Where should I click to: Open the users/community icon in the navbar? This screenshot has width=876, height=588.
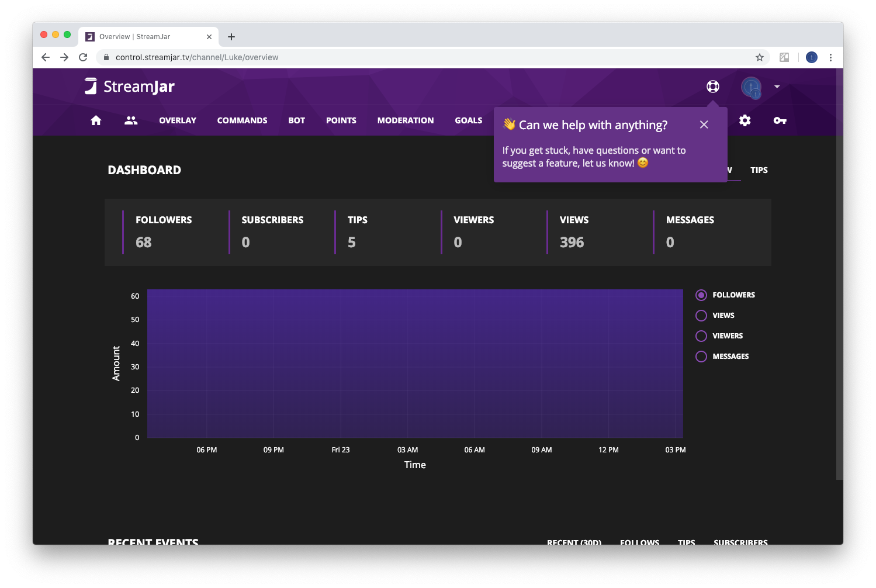coord(131,120)
